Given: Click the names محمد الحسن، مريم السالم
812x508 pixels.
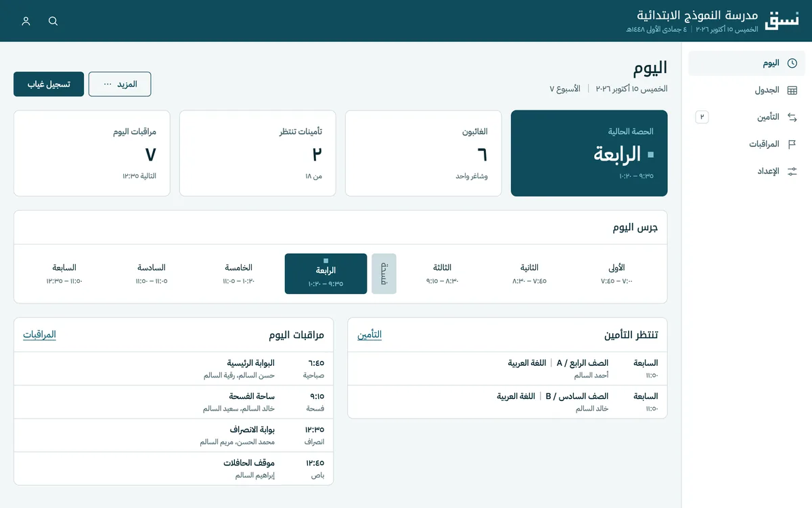Looking at the screenshot, I should click(x=237, y=442).
